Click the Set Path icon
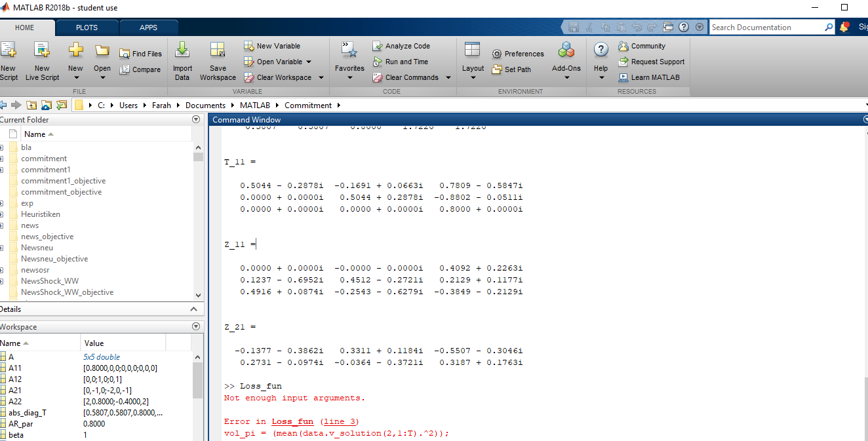The width and height of the screenshot is (868, 441). click(497, 69)
